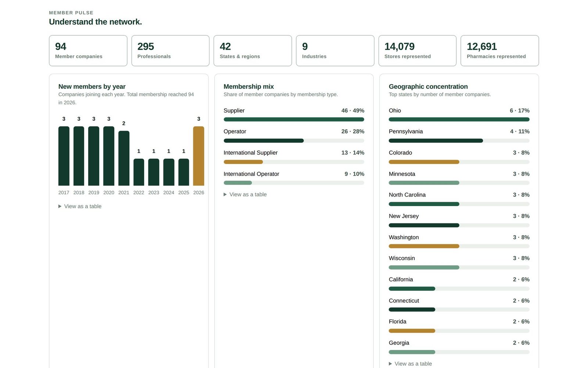
Task: Click the Operator progress bar
Action: (294, 141)
